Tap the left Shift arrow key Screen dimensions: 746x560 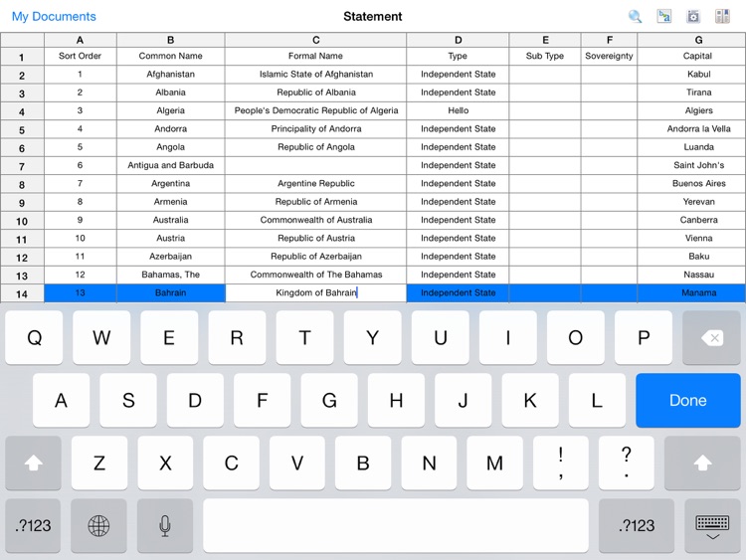(x=33, y=463)
